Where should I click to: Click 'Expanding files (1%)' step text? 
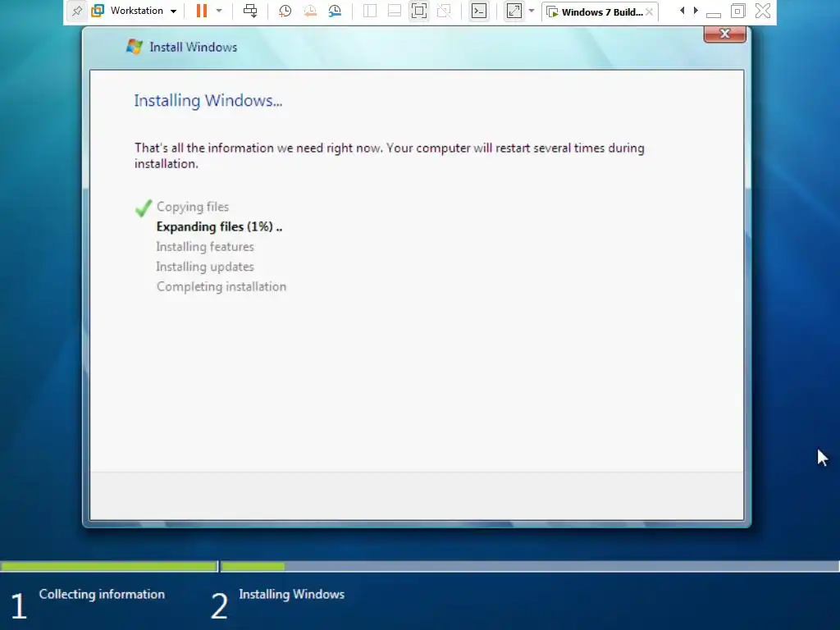click(219, 227)
